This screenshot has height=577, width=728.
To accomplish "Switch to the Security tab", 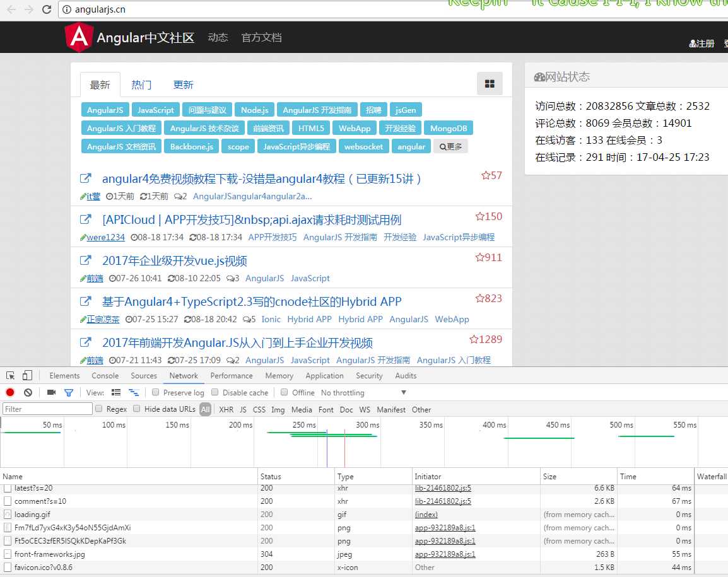I will (369, 376).
